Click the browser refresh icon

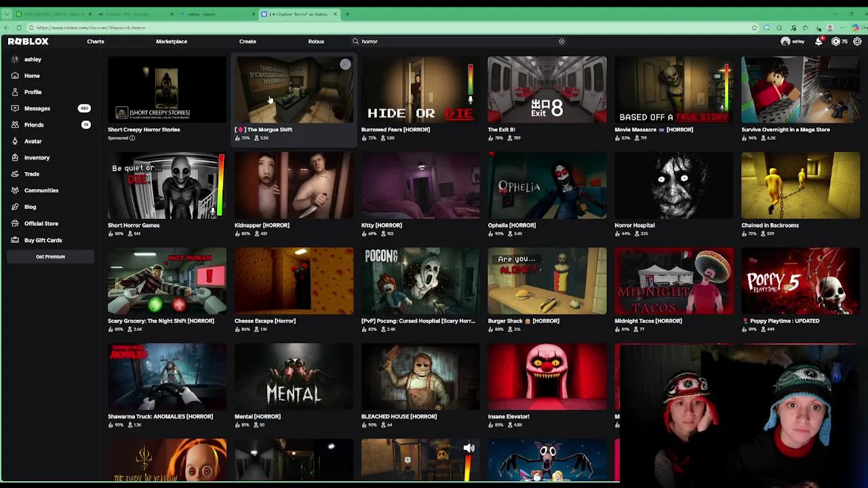point(19,28)
